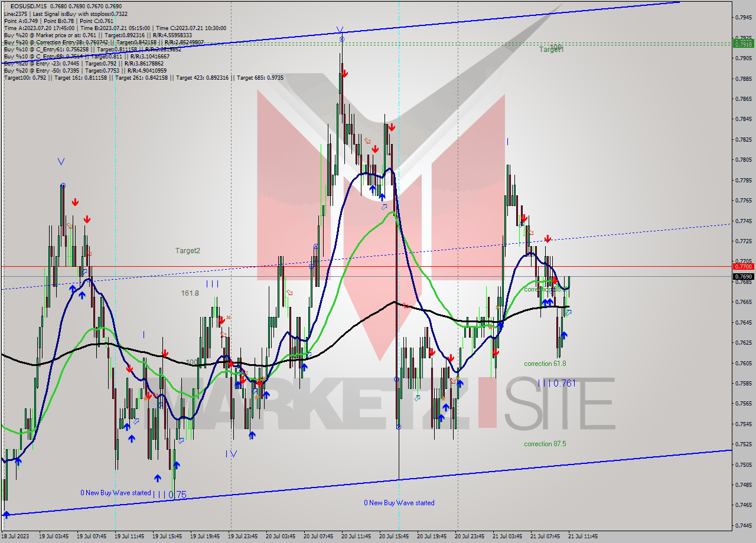Image resolution: width=756 pixels, height=543 pixels.
Task: Select the '| | | 0.761' wave label
Action: click(x=556, y=383)
